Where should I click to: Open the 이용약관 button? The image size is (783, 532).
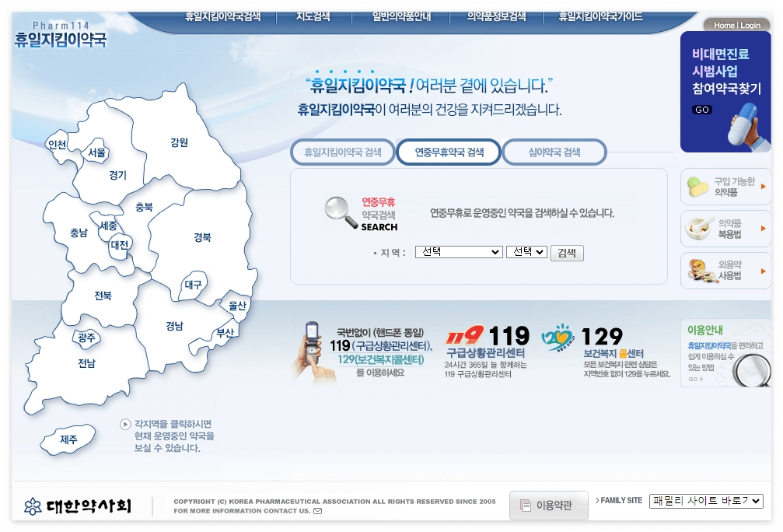(x=548, y=506)
